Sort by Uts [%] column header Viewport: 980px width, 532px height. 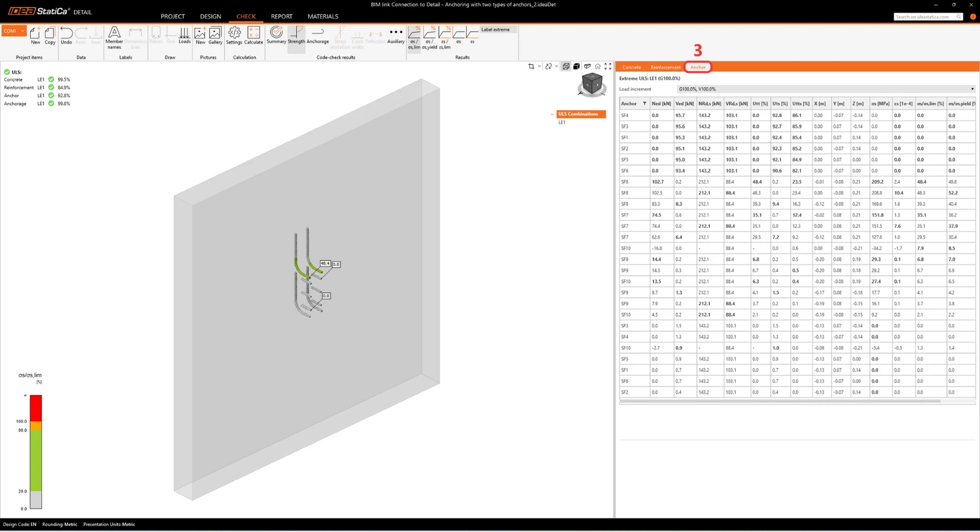coord(780,104)
